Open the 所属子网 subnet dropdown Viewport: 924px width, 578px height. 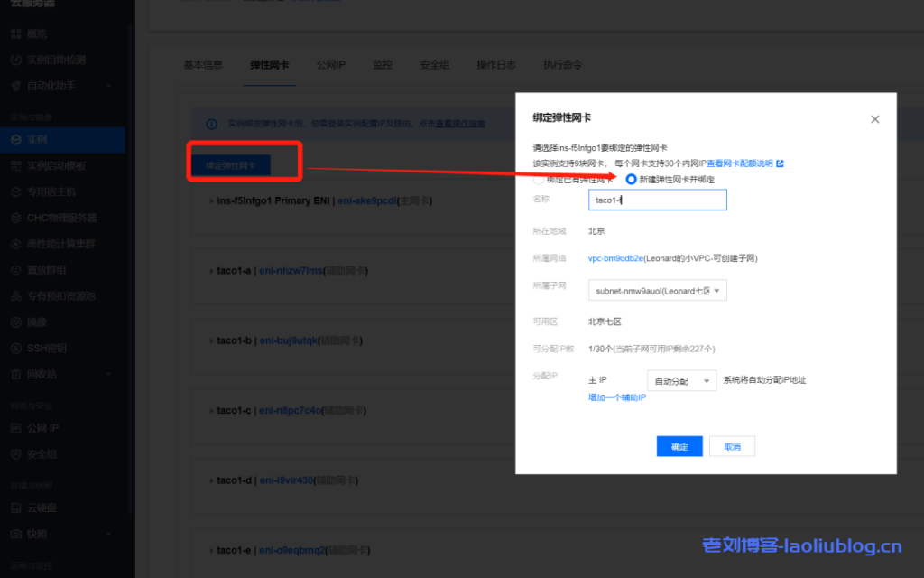coord(658,291)
